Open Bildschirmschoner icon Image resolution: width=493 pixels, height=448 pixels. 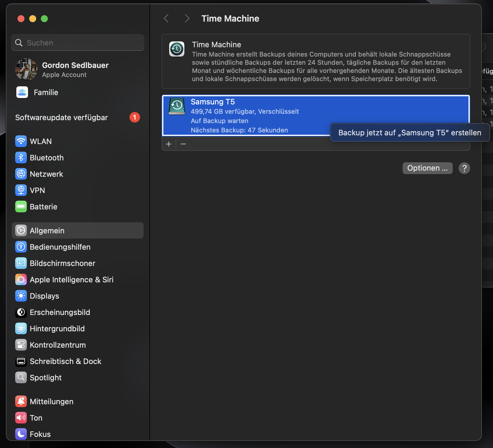(x=21, y=263)
